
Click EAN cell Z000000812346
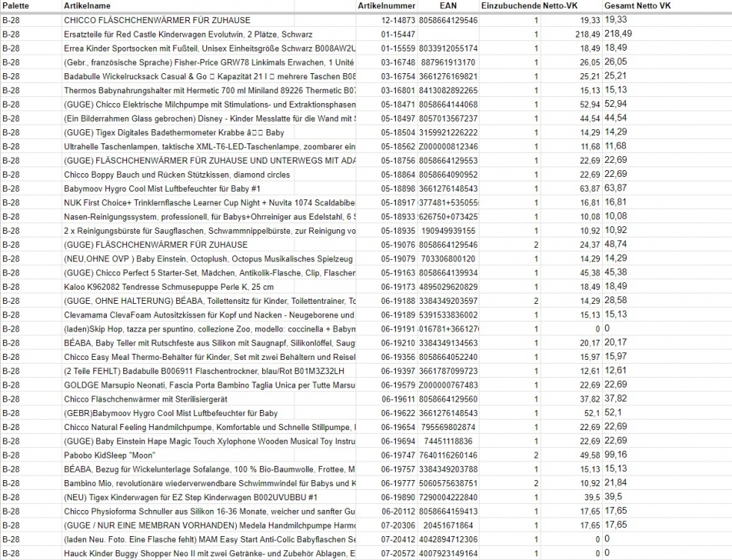click(x=448, y=146)
